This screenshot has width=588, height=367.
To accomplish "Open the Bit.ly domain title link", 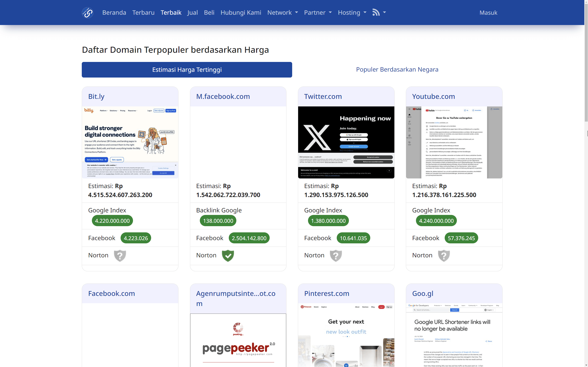I will pyautogui.click(x=96, y=96).
